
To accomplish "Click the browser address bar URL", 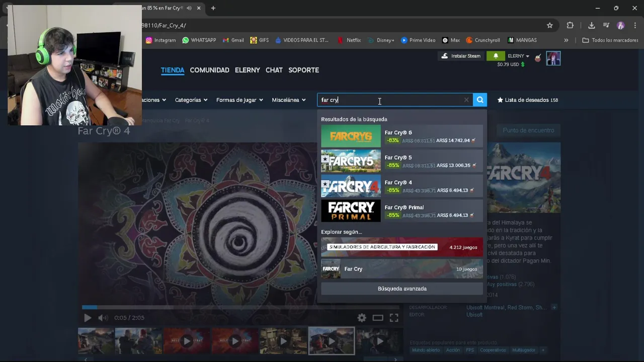I will pos(164,25).
